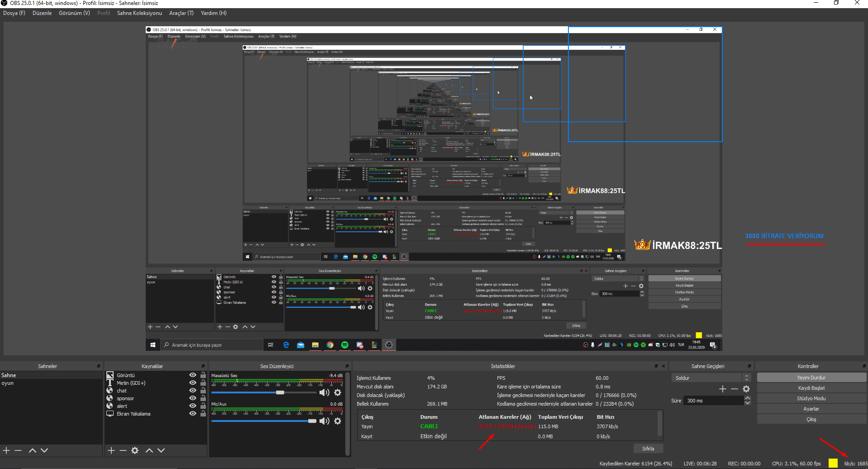Move the source down in Kaynaklar
Viewport: 868px width, 469px height.
tap(161, 450)
